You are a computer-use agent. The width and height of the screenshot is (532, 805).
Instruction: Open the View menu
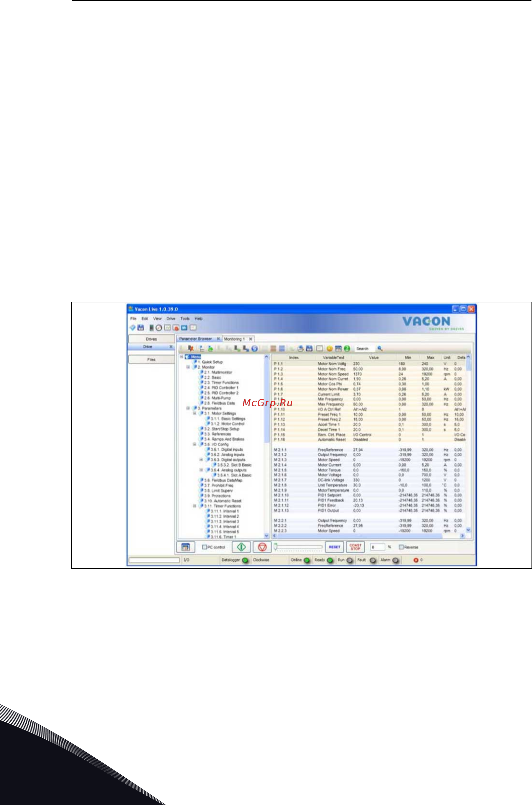(x=157, y=319)
